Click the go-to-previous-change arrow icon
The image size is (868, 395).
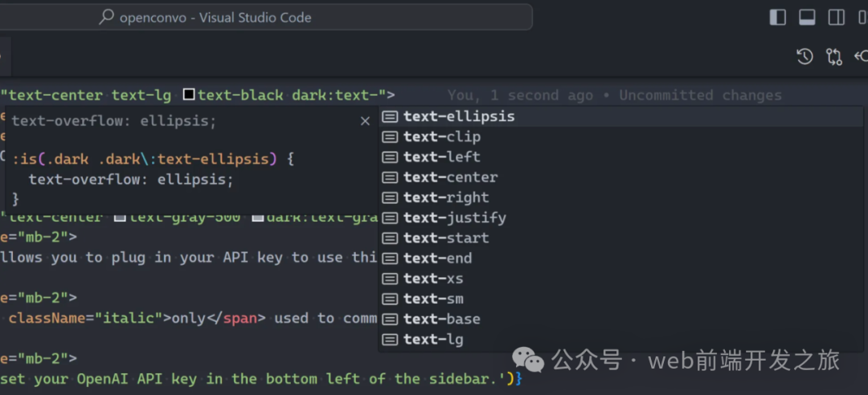(861, 56)
